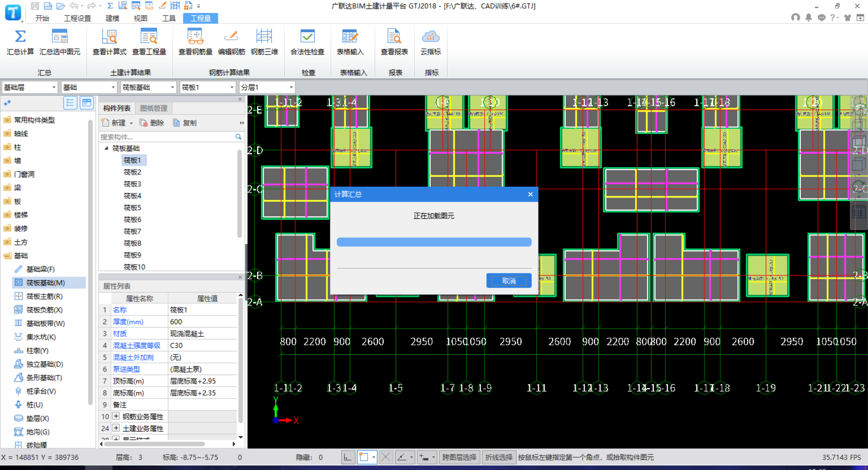The image size is (868, 470).
Task: Open the notification bell icon
Action: pos(808,18)
